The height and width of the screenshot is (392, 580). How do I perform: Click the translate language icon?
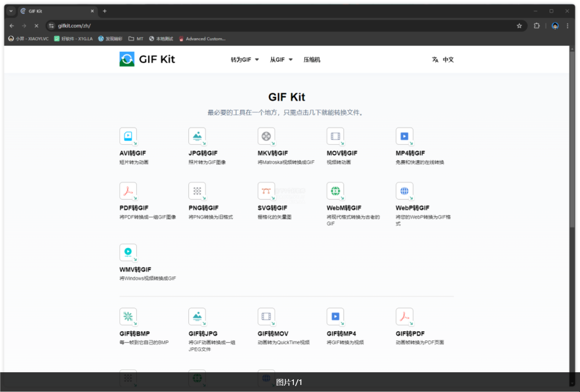click(x=435, y=60)
